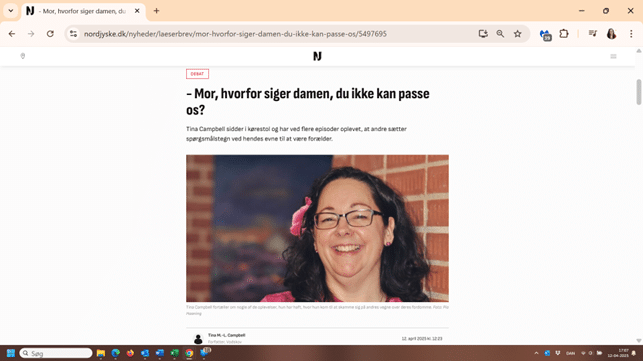
Task: Click the Nordjyske N logo in header
Action: tap(317, 56)
